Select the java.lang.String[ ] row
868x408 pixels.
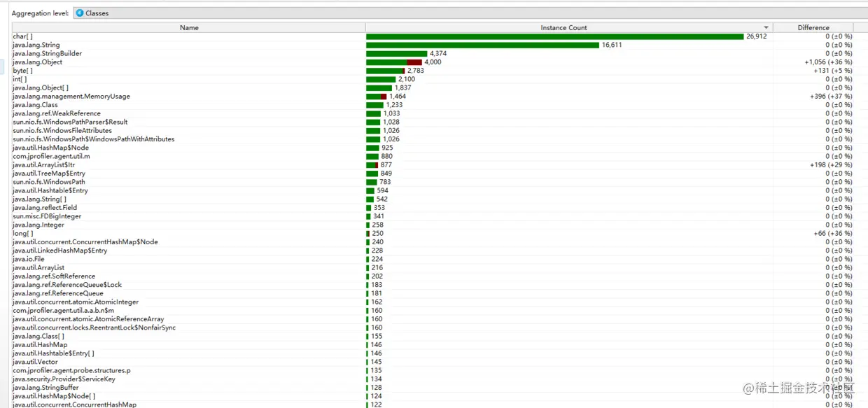433,199
